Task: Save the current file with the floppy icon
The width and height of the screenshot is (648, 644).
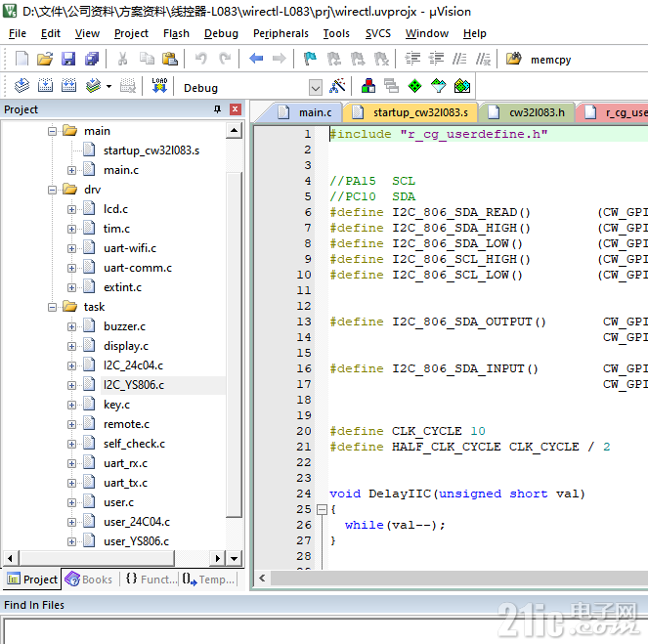Action: pos(68,59)
